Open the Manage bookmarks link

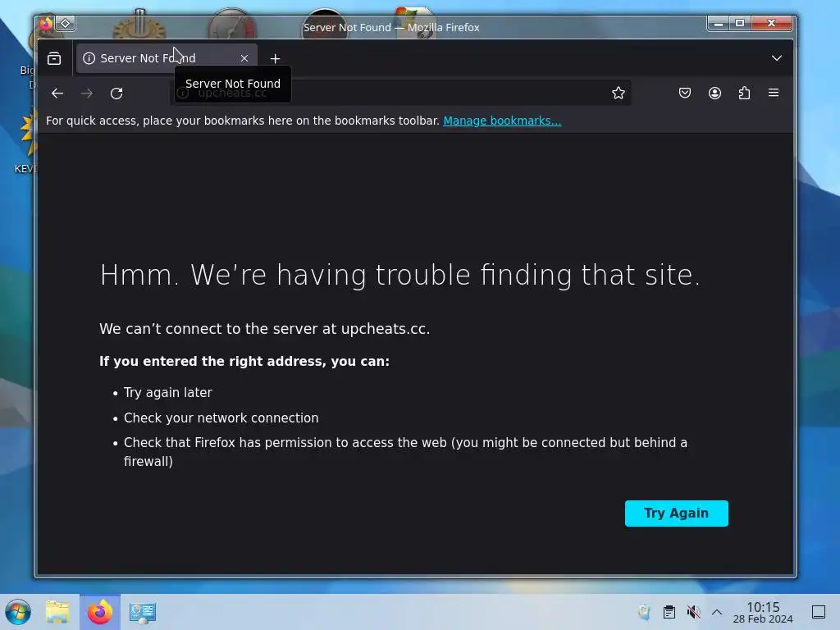tap(502, 121)
